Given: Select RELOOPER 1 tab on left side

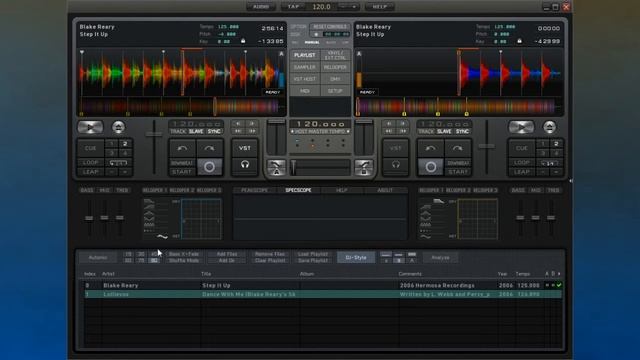Looking at the screenshot, I should [155, 191].
